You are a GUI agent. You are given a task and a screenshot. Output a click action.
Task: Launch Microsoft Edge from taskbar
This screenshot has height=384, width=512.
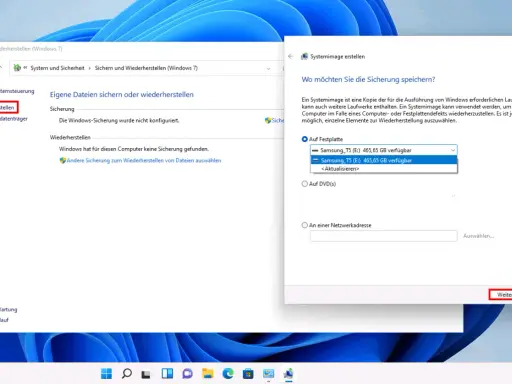pyautogui.click(x=228, y=374)
